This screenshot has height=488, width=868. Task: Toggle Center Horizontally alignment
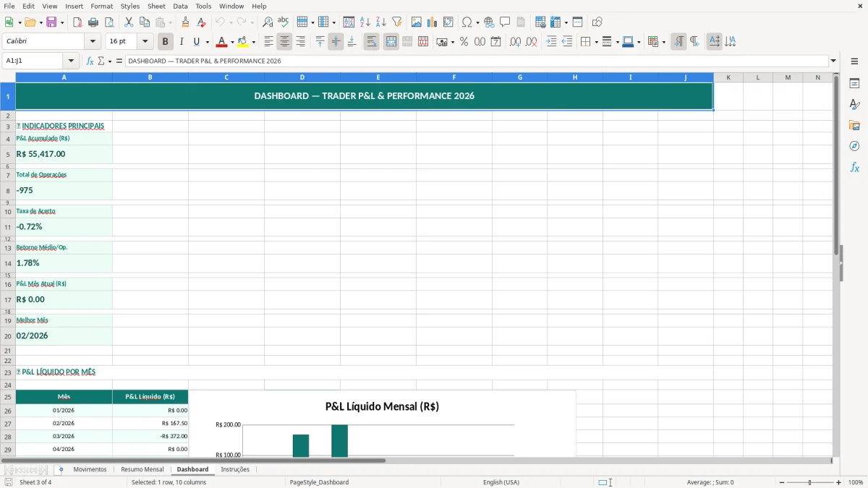click(x=284, y=42)
